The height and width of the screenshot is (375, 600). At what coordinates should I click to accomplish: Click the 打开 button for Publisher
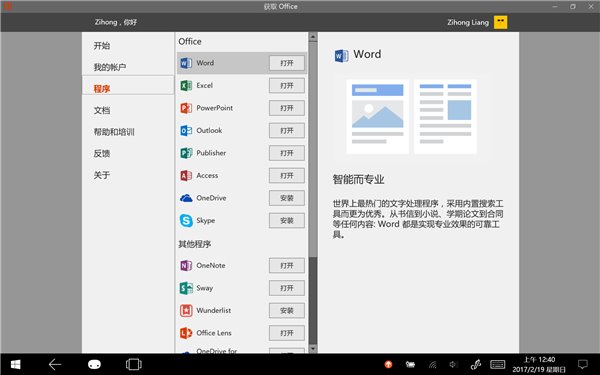[287, 153]
